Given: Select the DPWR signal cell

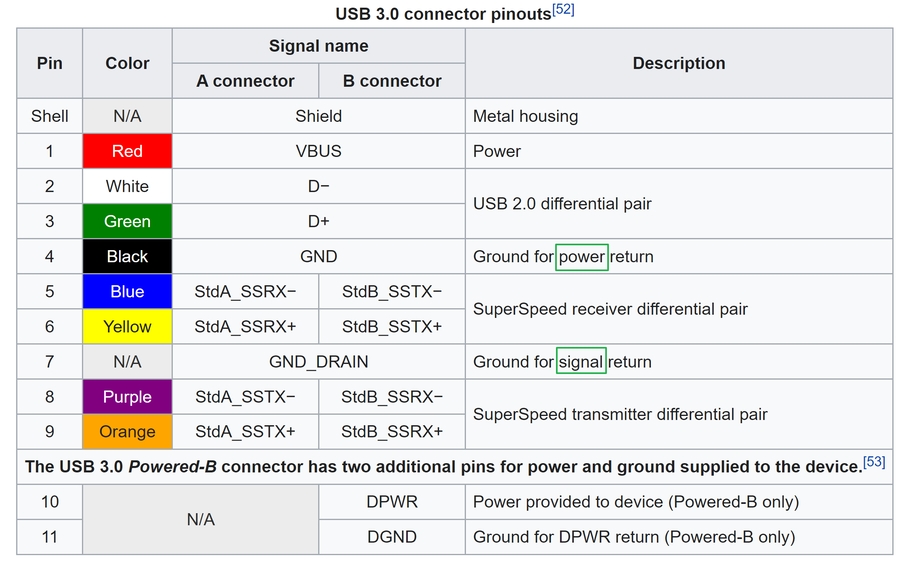Looking at the screenshot, I should pos(392,502).
